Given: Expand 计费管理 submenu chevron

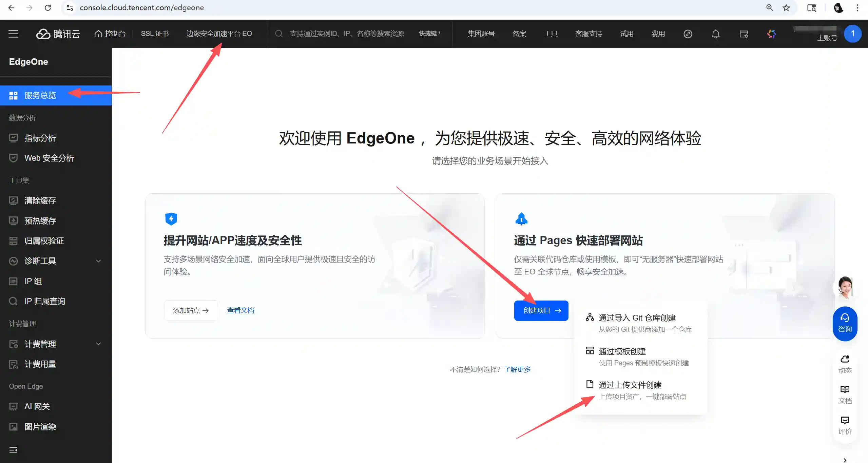Looking at the screenshot, I should (98, 344).
